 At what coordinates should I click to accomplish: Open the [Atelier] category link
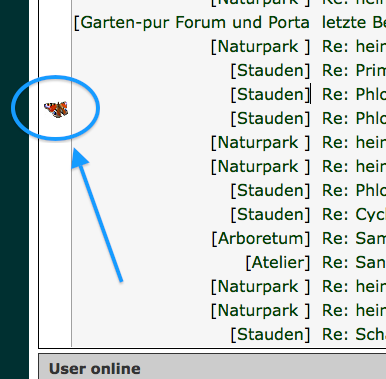pos(278,263)
